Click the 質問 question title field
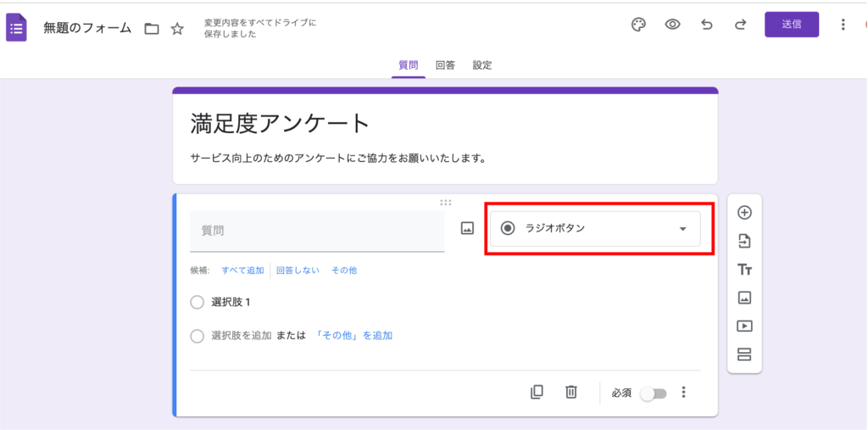This screenshot has height=430, width=868. [x=317, y=231]
